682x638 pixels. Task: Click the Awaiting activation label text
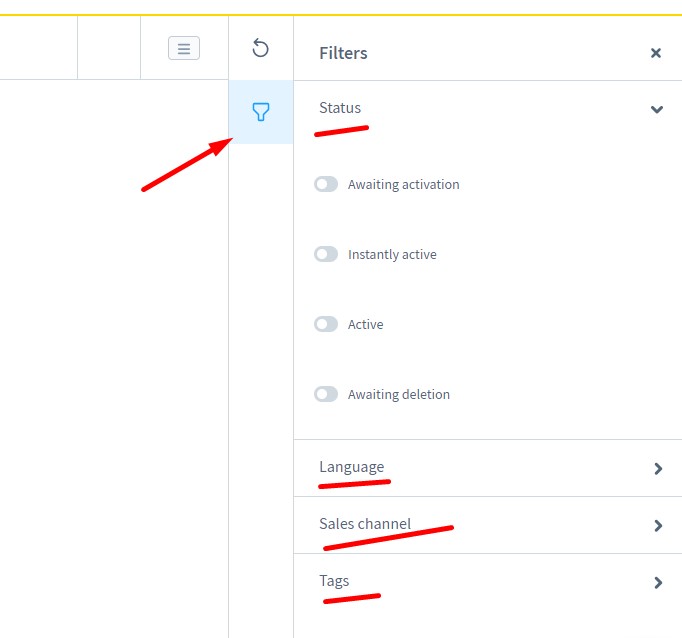pyautogui.click(x=403, y=185)
